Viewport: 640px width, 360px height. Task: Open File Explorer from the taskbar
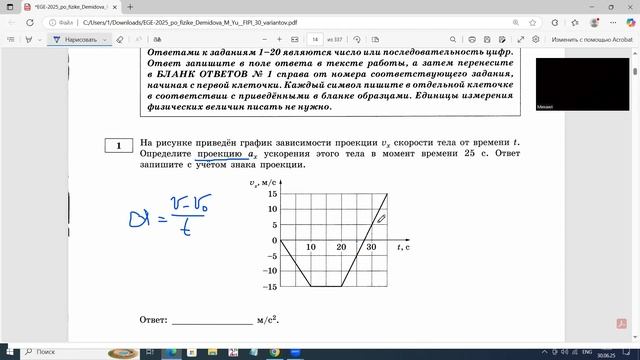coord(212,352)
